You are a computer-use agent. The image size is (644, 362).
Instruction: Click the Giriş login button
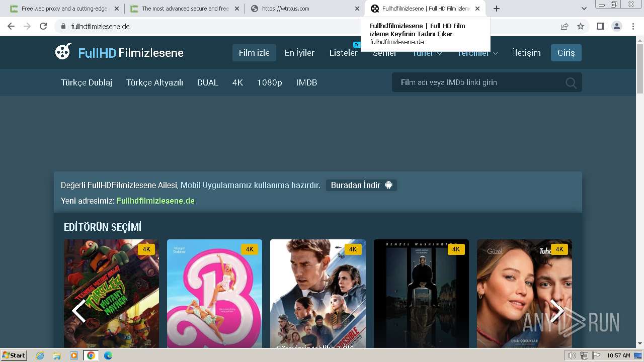coord(566,53)
